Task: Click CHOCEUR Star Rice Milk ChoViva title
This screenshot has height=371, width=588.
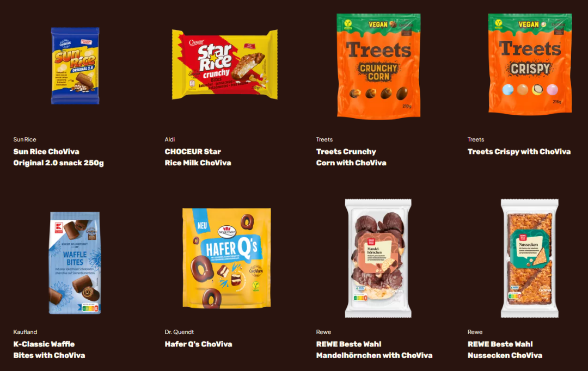Action: pyautogui.click(x=198, y=157)
